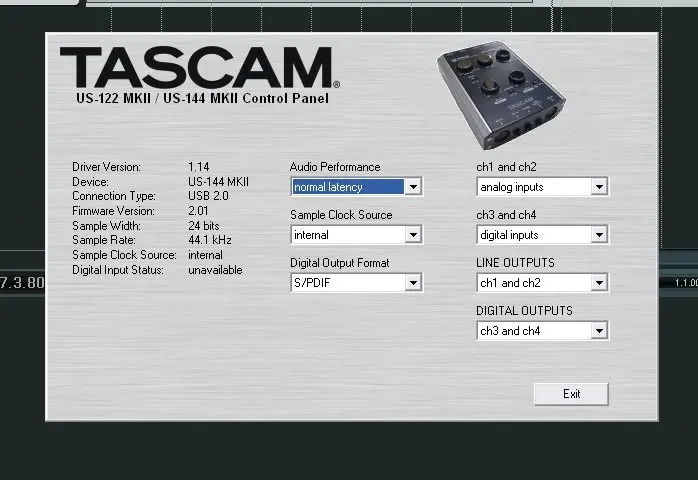
Task: Click the 1.1.00 timeline readout at right edge
Action: tap(685, 283)
